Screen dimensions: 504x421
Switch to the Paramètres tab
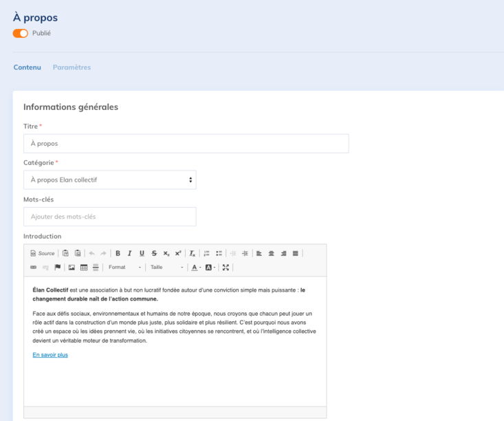click(72, 67)
